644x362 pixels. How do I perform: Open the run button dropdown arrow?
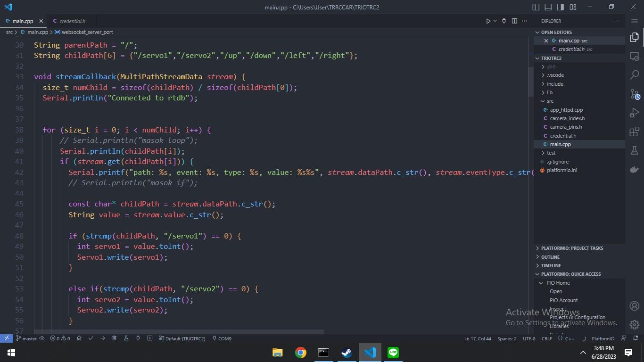(x=495, y=21)
